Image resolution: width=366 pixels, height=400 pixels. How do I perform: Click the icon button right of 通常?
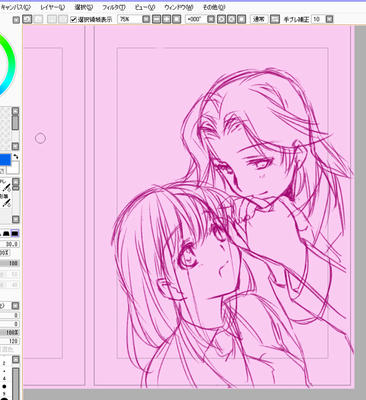pos(274,19)
